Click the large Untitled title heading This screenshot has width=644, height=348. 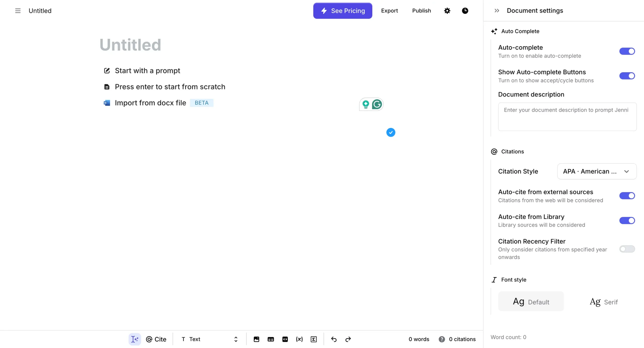coord(130,45)
